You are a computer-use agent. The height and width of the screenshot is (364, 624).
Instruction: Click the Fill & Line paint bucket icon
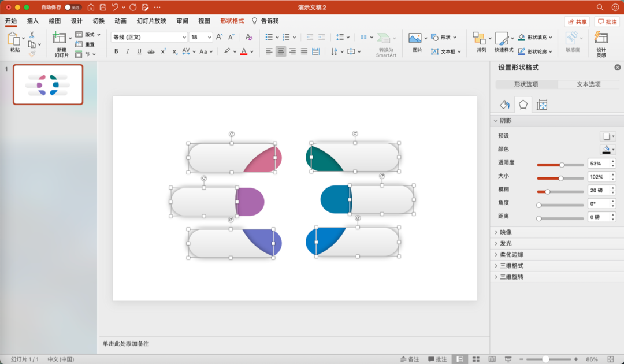click(504, 105)
